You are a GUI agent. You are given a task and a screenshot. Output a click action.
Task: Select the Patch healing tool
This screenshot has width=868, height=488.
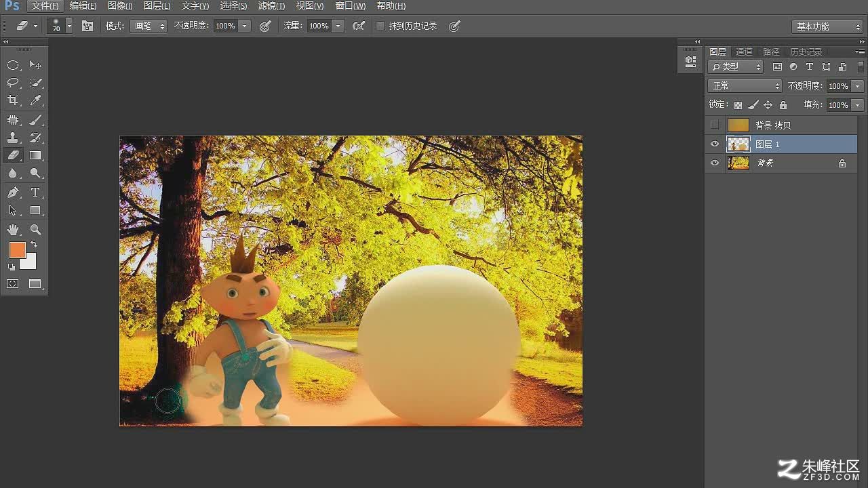click(x=13, y=120)
